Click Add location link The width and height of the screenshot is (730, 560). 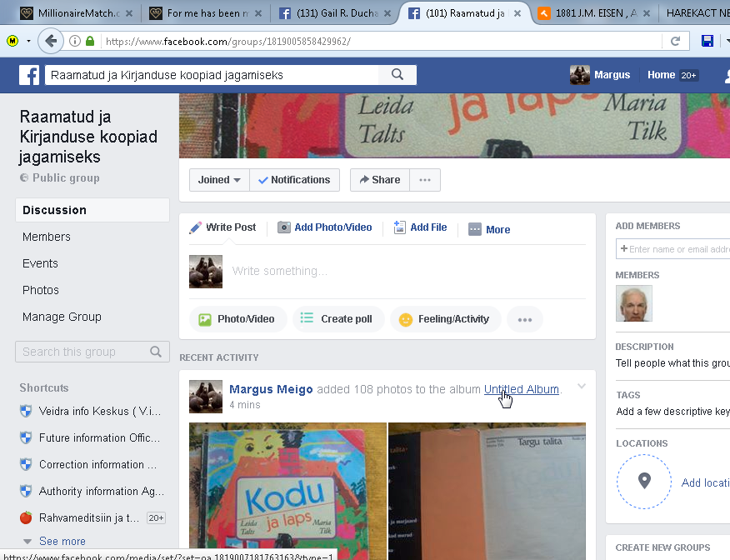click(705, 482)
